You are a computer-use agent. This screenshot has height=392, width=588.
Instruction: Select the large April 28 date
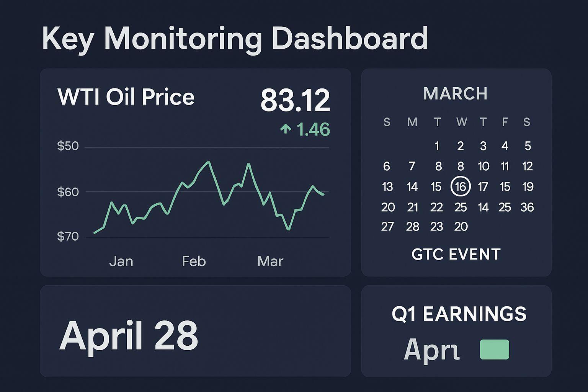tap(129, 336)
